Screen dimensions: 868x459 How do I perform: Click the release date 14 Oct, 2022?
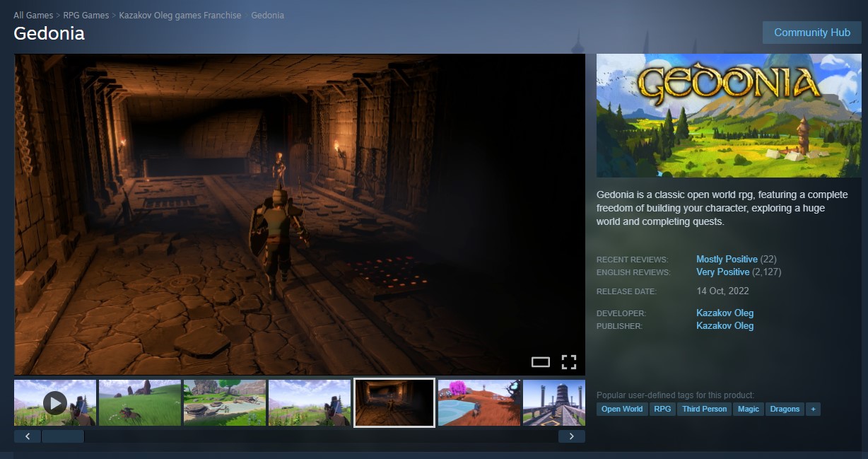tap(722, 291)
